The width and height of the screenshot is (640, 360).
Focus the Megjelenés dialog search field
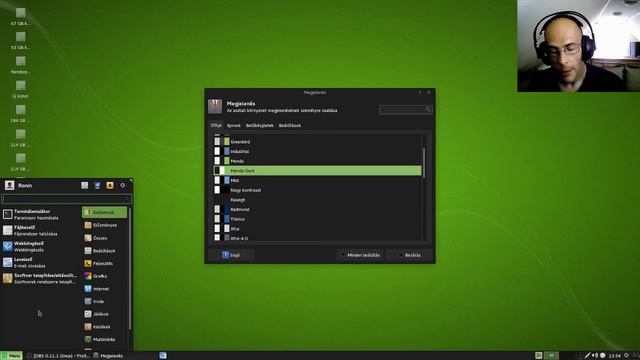[x=405, y=109]
